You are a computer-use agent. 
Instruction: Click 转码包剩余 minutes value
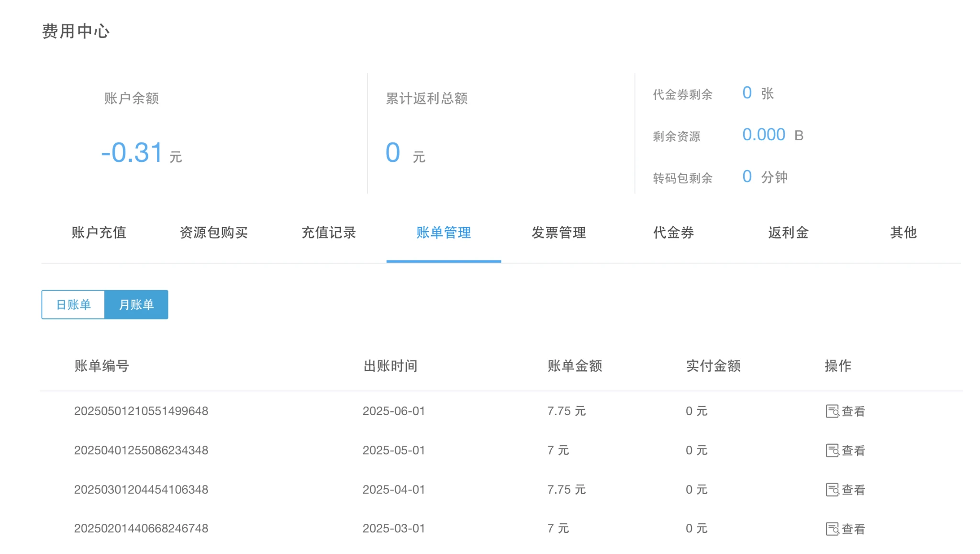pos(746,177)
